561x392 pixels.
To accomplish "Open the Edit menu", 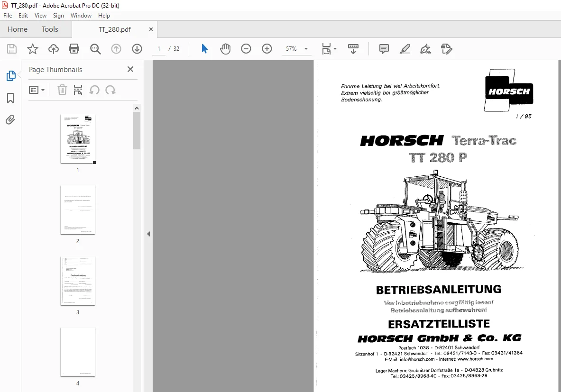I will [x=23, y=15].
